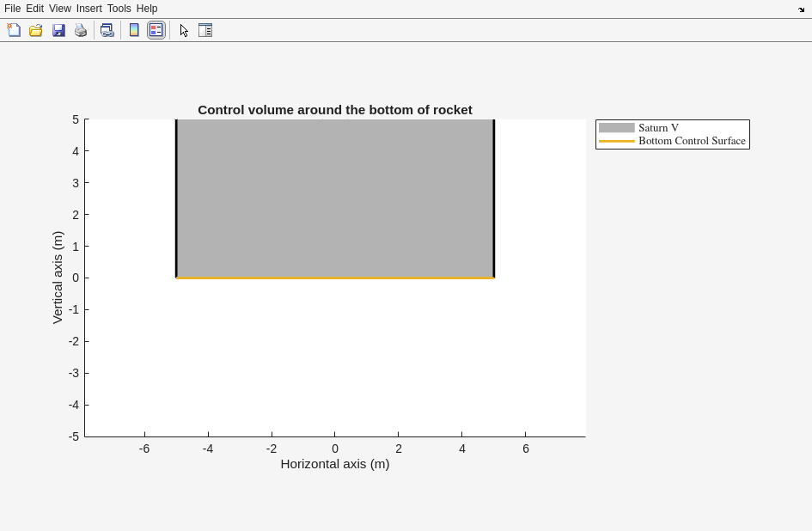Enable Edit Plot arrow cursor tool

(184, 30)
